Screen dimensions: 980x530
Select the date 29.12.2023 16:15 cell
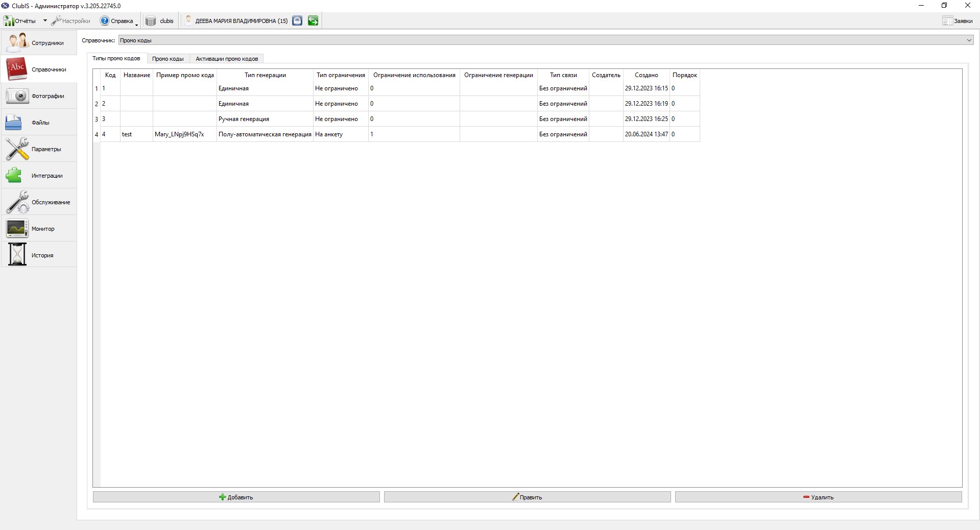click(x=647, y=88)
